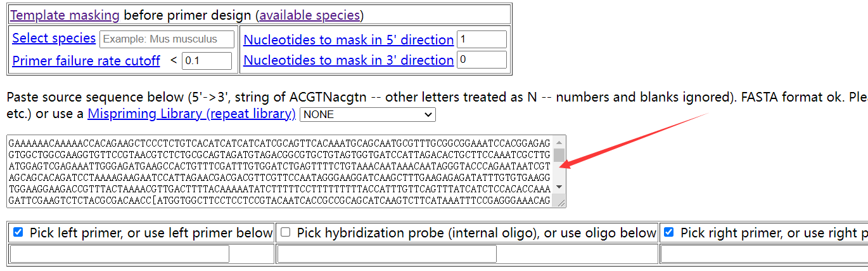Screen dimensions: 868x271
Task: Focus the species name input field
Action: coord(167,39)
